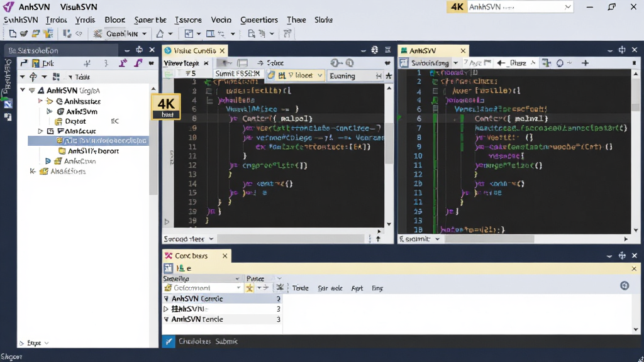The image size is (644, 362).
Task: Click the globe icon in the left editor header
Action: tap(375, 50)
